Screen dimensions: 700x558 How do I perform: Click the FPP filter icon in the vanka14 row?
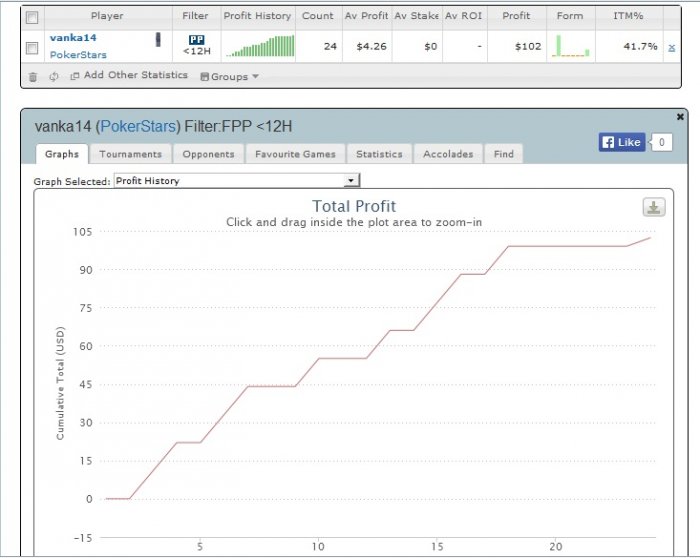[x=196, y=40]
